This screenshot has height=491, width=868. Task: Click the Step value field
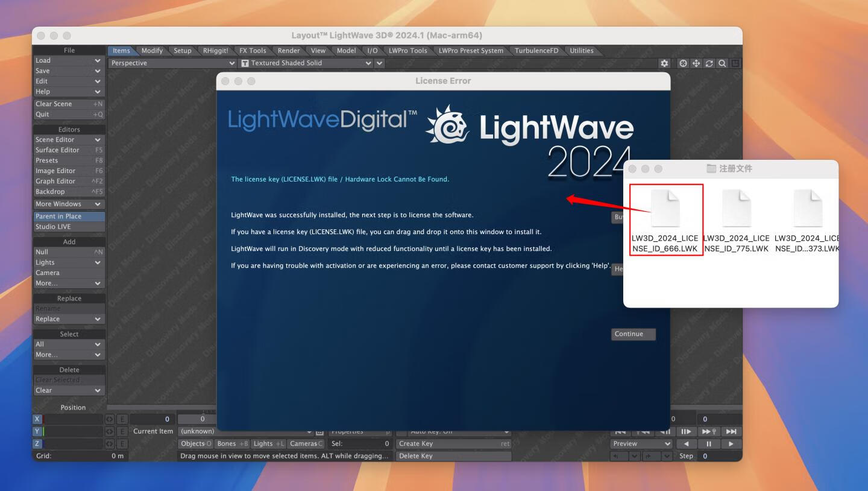[720, 456]
